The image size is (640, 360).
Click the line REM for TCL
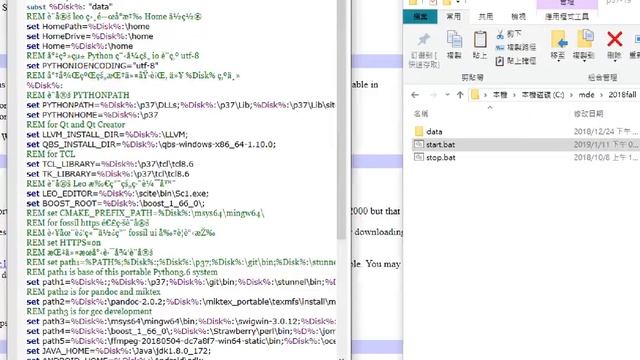tap(51, 154)
